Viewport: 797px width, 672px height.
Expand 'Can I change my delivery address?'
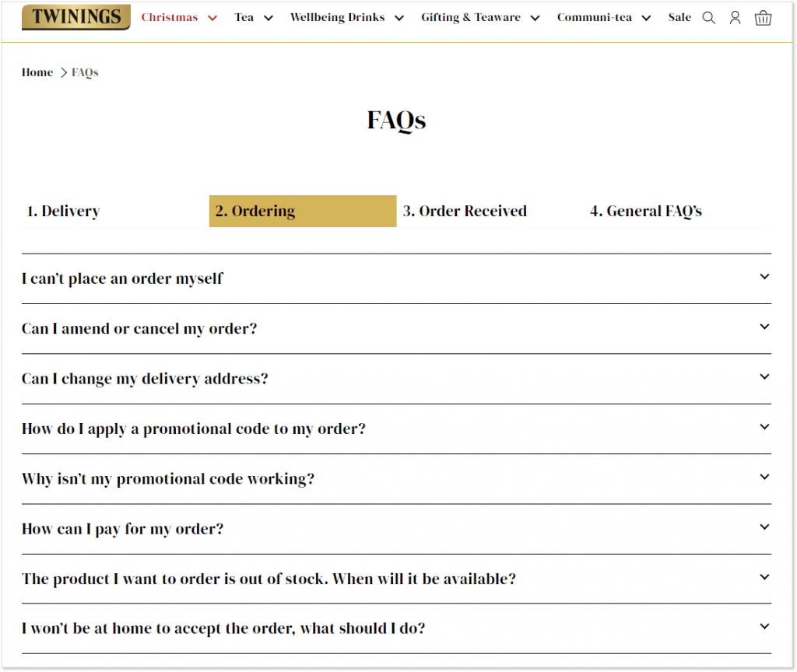tap(764, 376)
